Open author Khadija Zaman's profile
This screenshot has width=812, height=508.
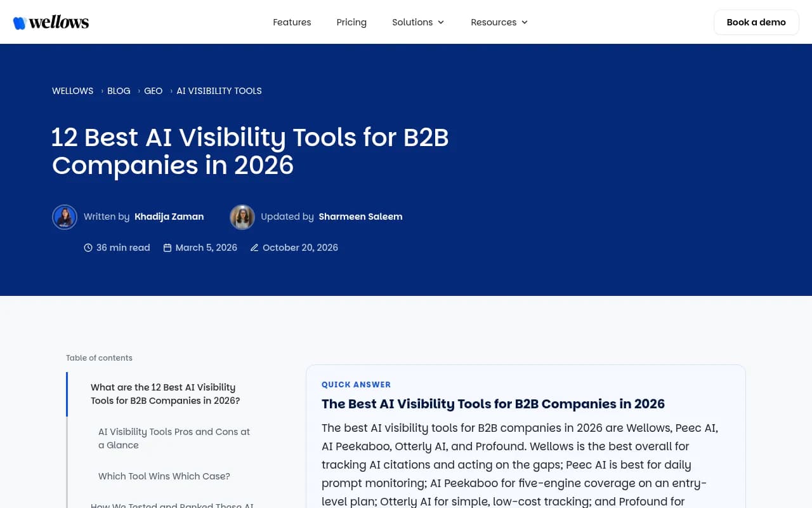[169, 217]
